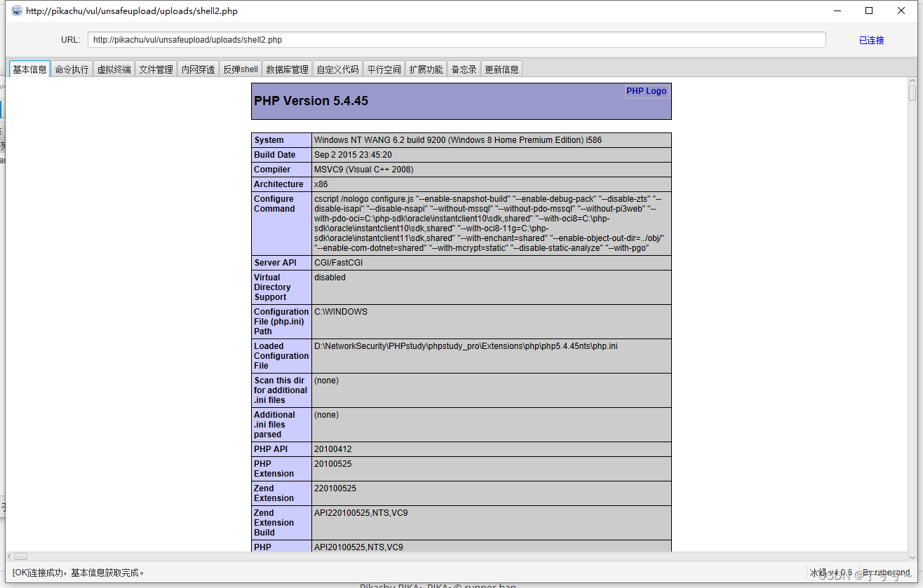Click the API20100525,NTS,VC9 value
The image size is (923, 588).
[x=358, y=547]
